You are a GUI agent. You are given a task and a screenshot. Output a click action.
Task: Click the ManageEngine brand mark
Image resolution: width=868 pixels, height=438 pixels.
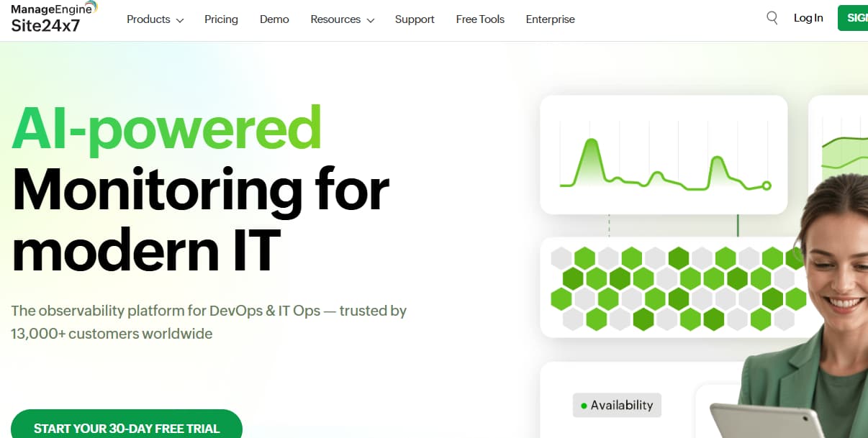pyautogui.click(x=53, y=8)
